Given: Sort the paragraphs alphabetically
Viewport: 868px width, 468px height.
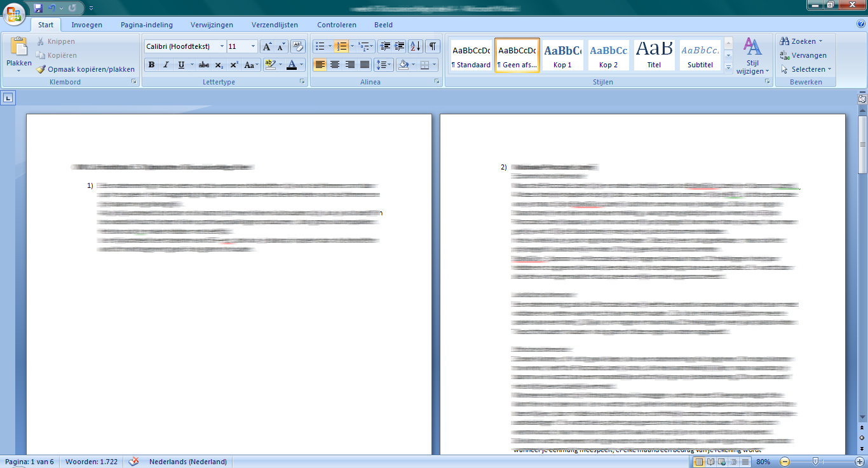Looking at the screenshot, I should [415, 46].
